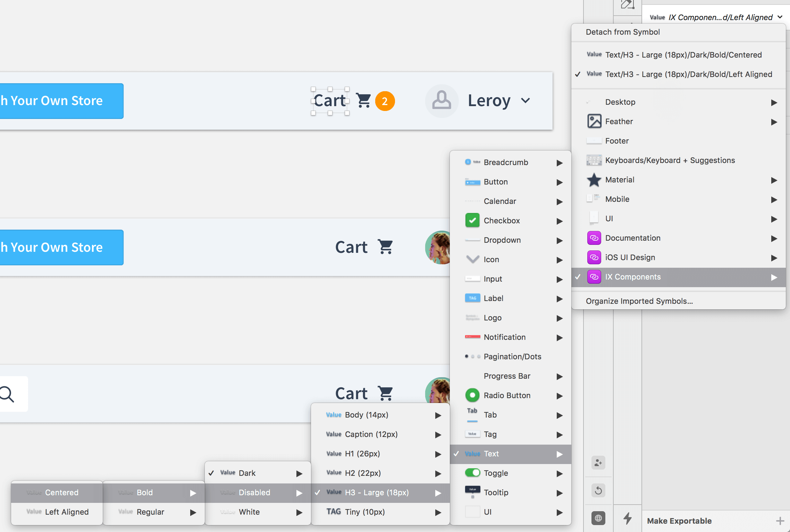
Task: Click the green Checkbox component icon
Action: 472,220
